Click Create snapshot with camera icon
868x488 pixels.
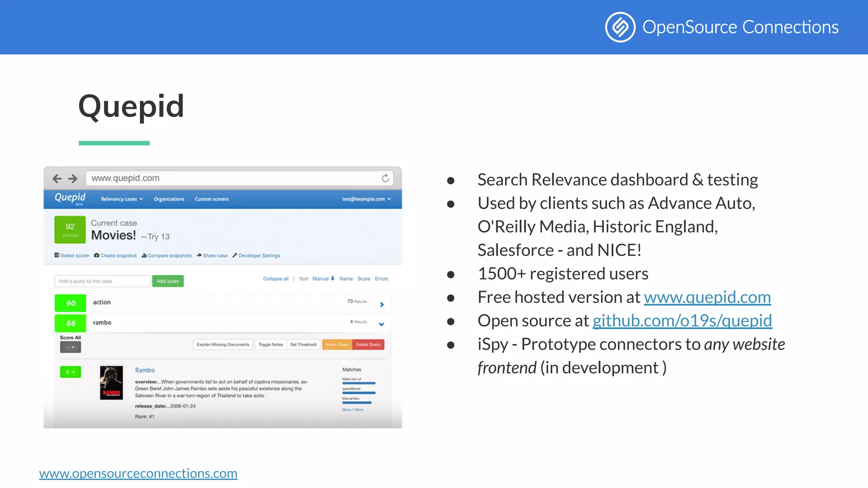coord(115,255)
